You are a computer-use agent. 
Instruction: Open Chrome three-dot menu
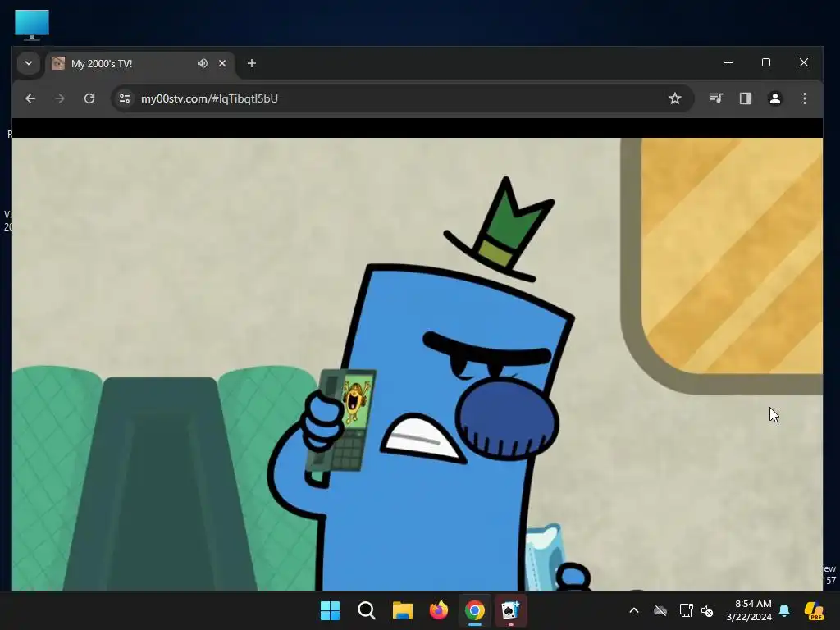click(x=805, y=98)
